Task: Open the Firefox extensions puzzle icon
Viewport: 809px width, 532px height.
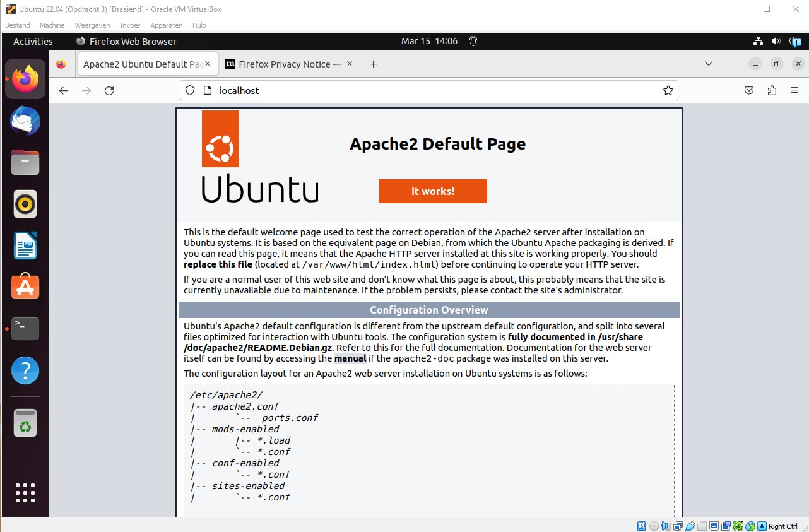Action: click(772, 90)
